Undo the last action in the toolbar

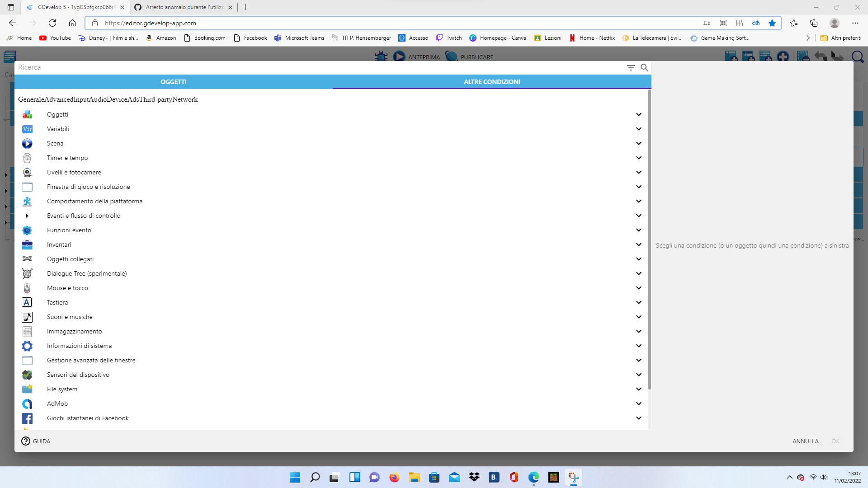pyautogui.click(x=820, y=56)
